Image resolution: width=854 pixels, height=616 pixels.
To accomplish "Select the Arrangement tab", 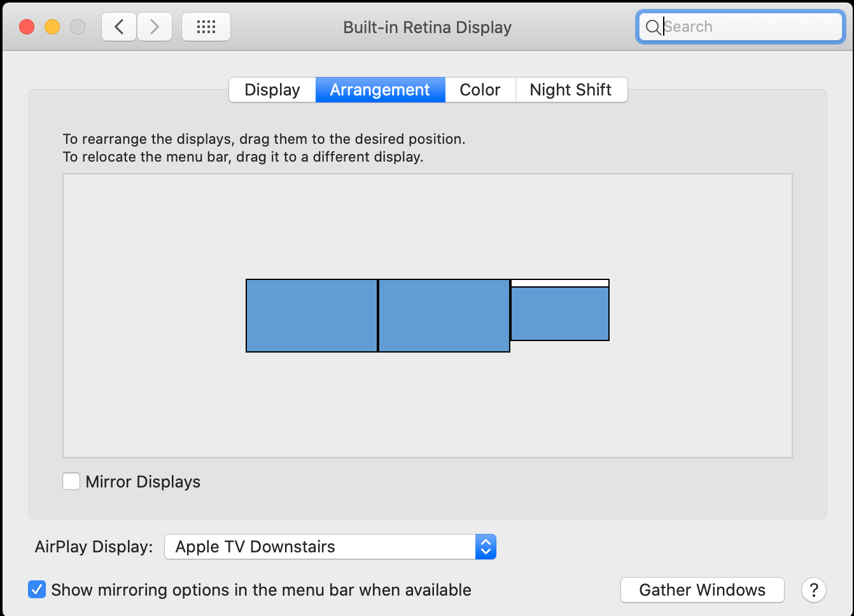I will point(380,90).
